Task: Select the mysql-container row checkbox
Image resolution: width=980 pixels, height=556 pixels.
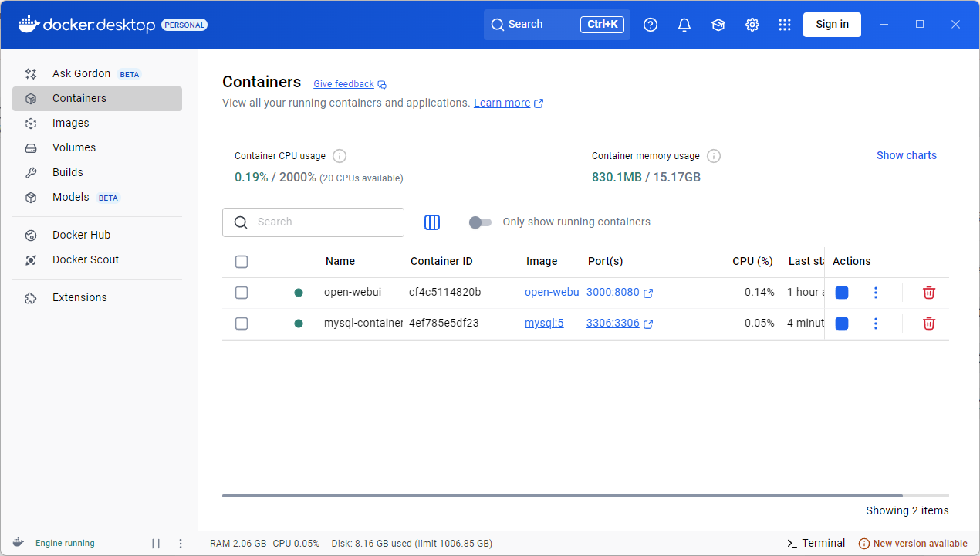Action: pos(242,324)
